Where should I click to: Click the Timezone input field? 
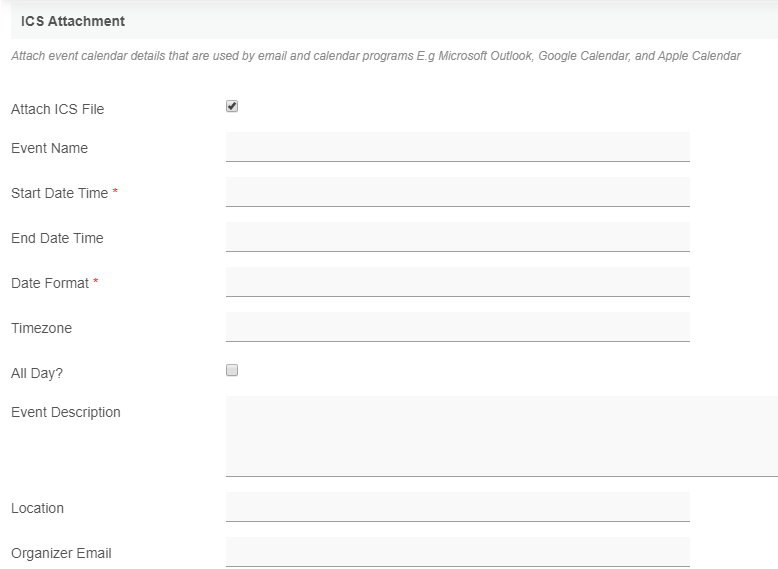click(x=457, y=327)
